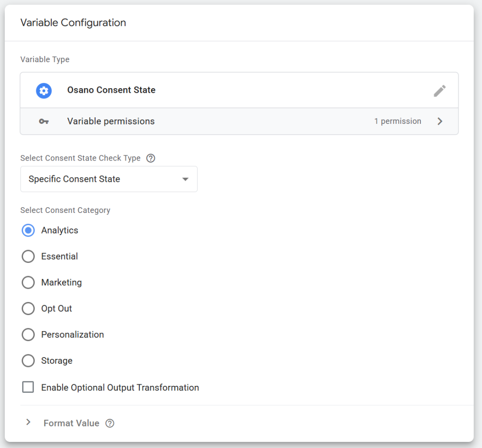
Task: Open help for Consent State Check Type
Action: 151,158
